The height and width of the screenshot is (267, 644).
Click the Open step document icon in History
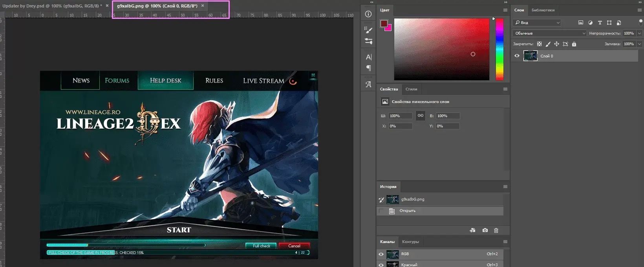[392, 211]
